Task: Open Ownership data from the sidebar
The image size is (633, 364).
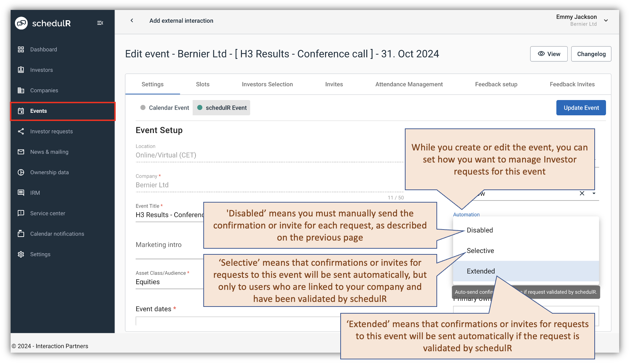Action: (x=49, y=172)
